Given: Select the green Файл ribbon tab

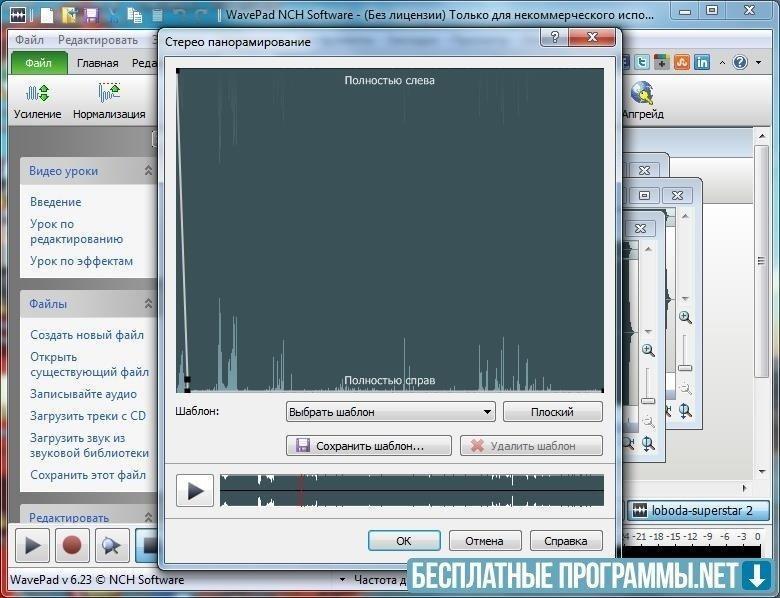Looking at the screenshot, I should click(39, 63).
